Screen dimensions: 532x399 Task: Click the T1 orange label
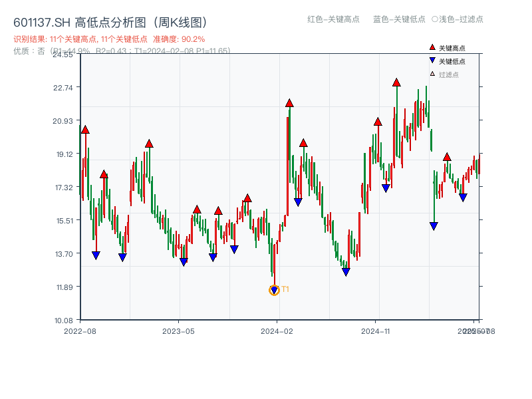pos(285,289)
